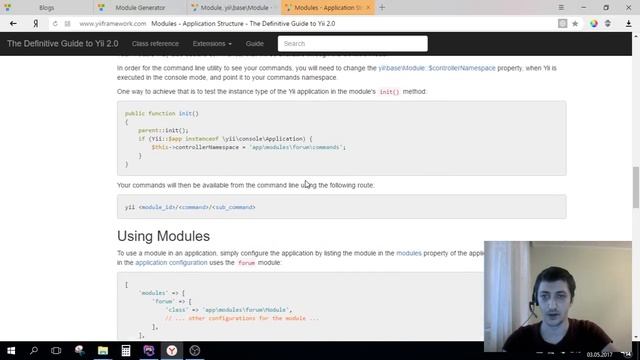The image size is (640, 360).
Task: Open the Class reference menu item
Action: click(x=155, y=44)
